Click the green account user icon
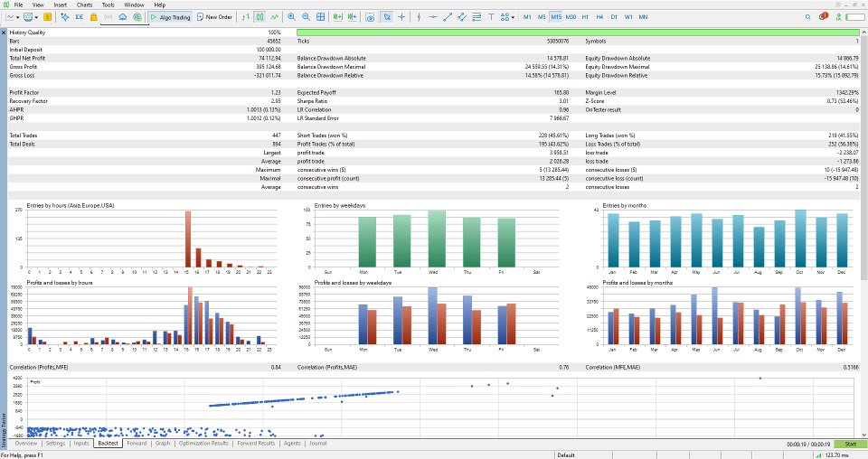Viewport: 868px width, 459px height. tap(839, 17)
